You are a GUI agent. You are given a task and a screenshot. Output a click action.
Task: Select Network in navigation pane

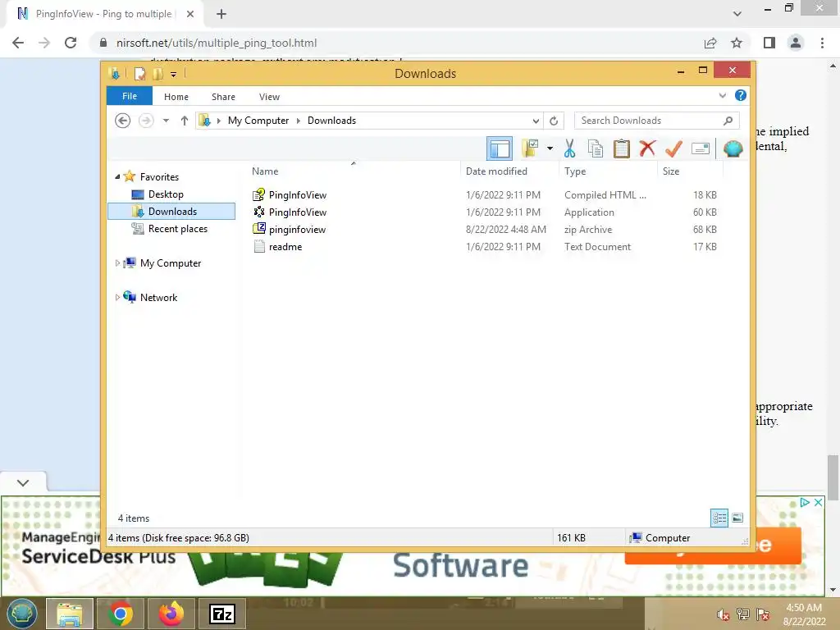click(x=158, y=297)
